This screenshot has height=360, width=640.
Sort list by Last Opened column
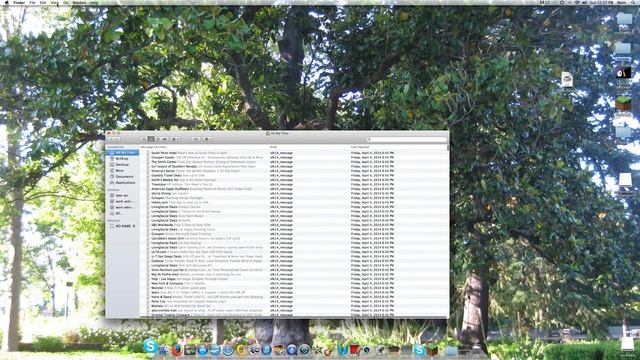click(x=360, y=147)
